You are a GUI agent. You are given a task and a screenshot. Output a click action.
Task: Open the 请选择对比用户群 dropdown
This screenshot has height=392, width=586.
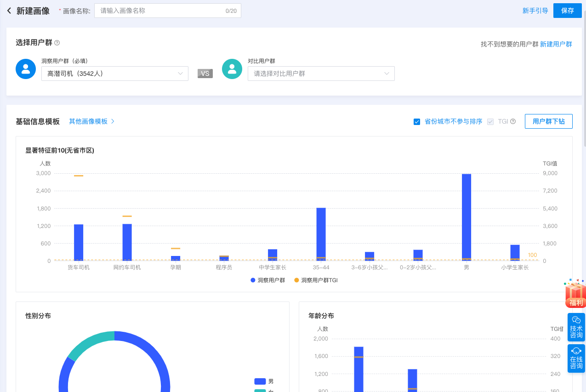[x=321, y=74]
